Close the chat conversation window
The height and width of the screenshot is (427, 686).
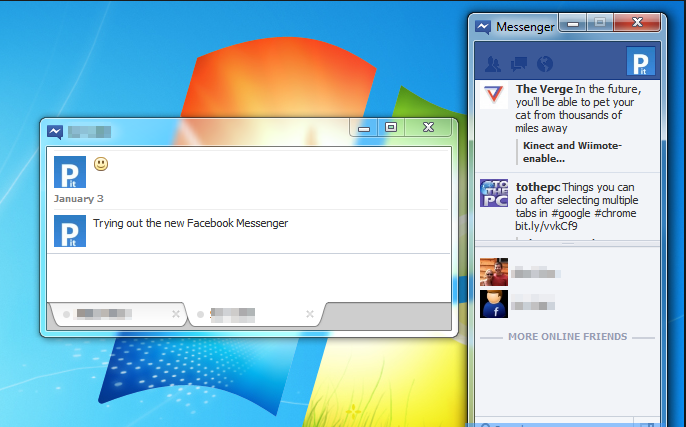(x=428, y=127)
